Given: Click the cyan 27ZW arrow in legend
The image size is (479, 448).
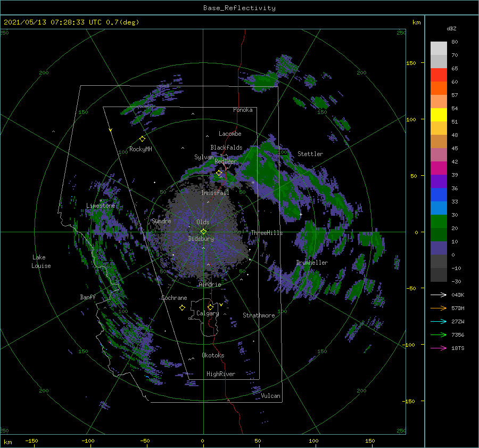Looking at the screenshot, I should pyautogui.click(x=439, y=321).
